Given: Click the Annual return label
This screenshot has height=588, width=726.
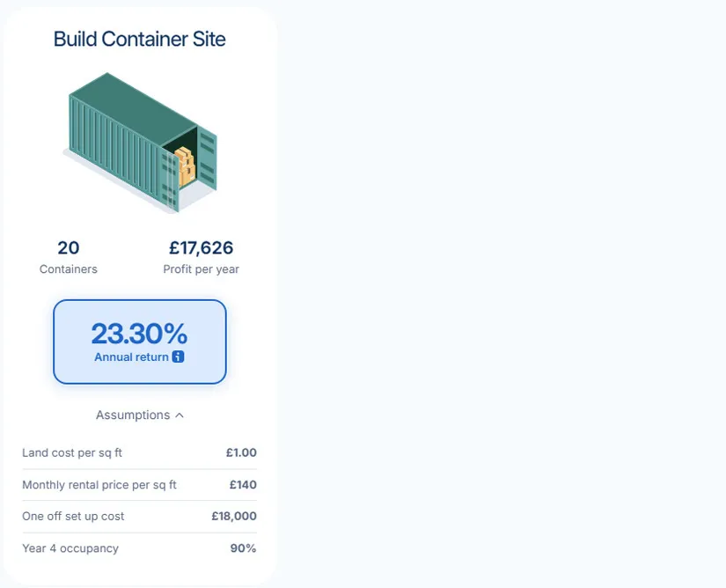Looking at the screenshot, I should point(131,357).
